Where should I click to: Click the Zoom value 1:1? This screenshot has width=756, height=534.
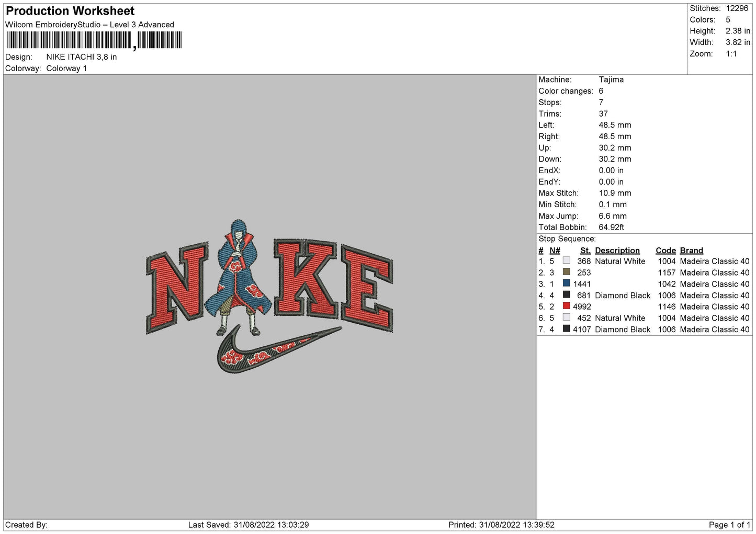click(731, 54)
